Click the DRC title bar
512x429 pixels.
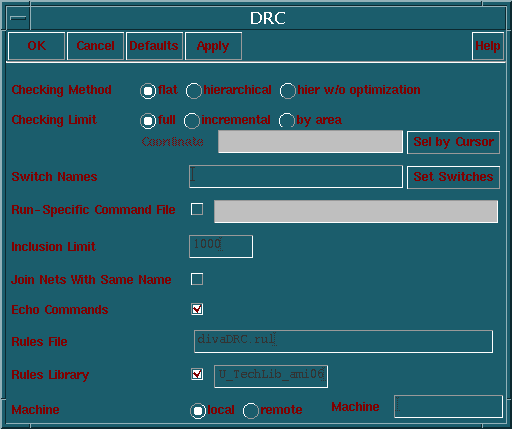pyautogui.click(x=268, y=18)
